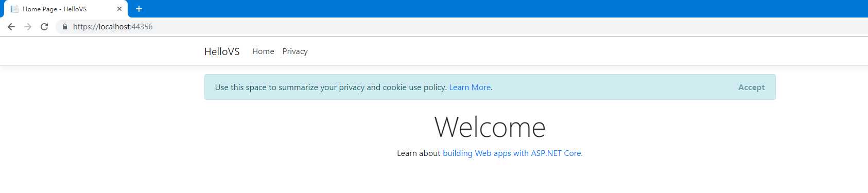Follow the Learn More cookie policy link
Image resolution: width=868 pixels, height=193 pixels.
coord(470,87)
